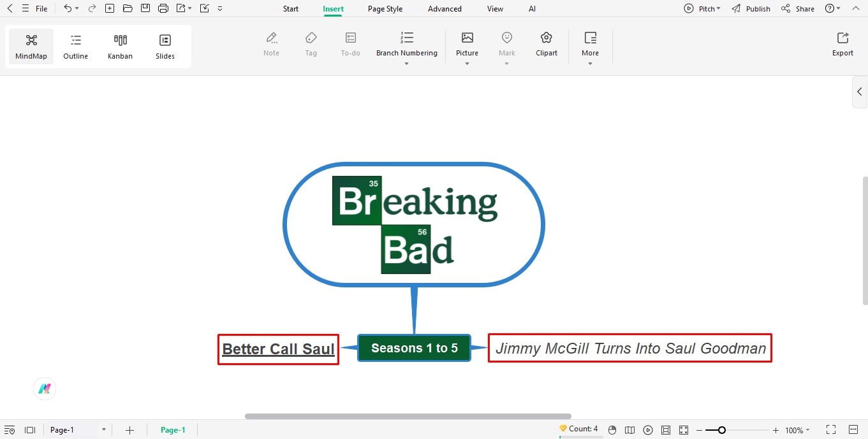Open the AI assistant floating icon

click(45, 389)
